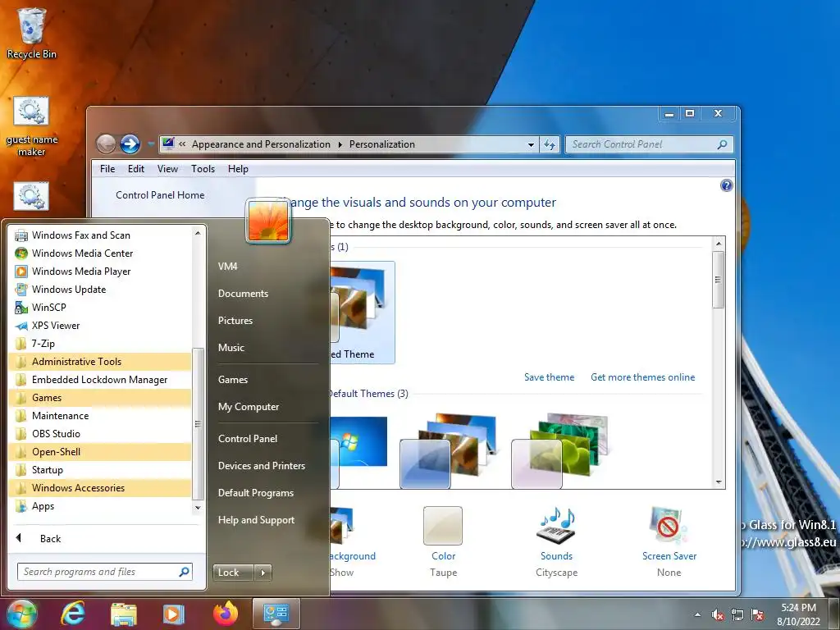Image resolution: width=840 pixels, height=630 pixels.
Task: Expand the Startup folder
Action: coord(100,470)
